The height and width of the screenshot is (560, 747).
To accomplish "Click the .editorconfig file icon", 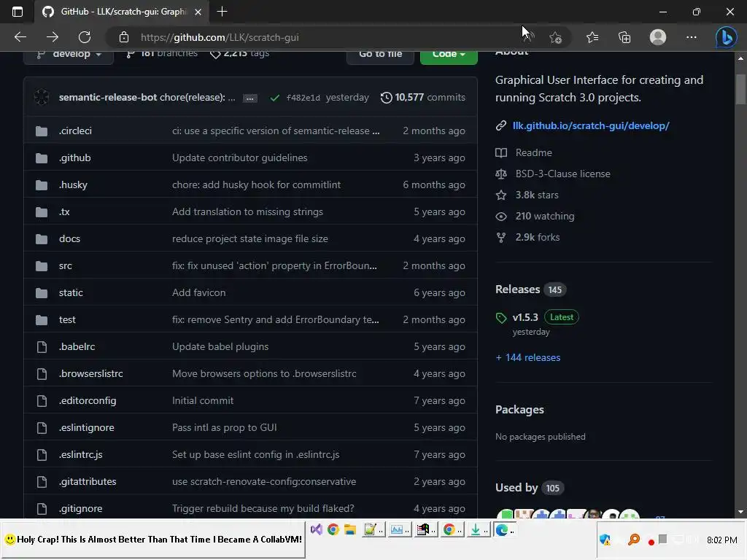I will point(42,401).
